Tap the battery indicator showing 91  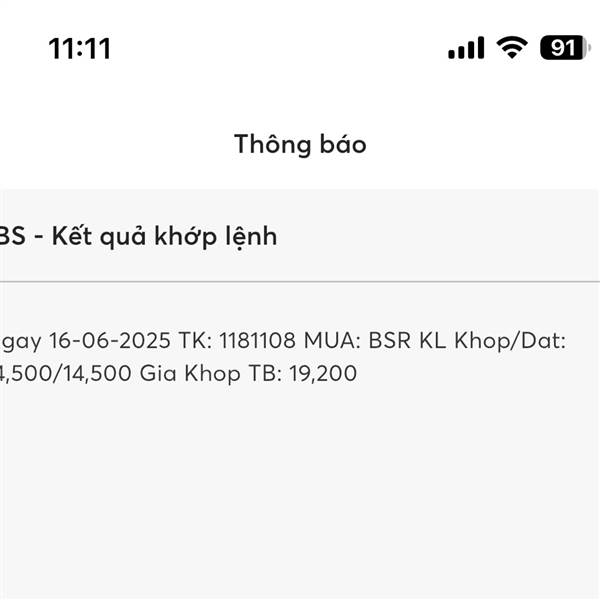coord(565,48)
